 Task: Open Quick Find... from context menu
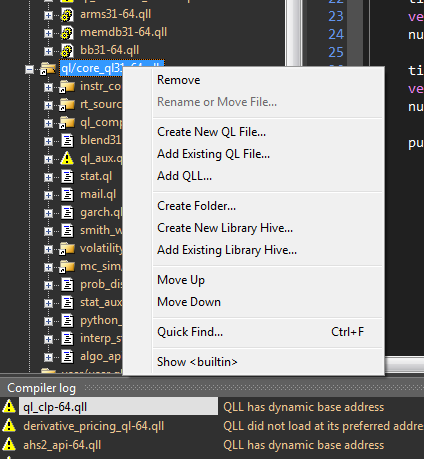point(253,332)
